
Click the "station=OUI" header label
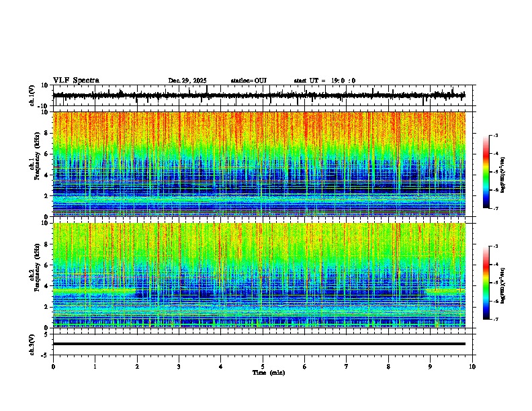[249, 81]
